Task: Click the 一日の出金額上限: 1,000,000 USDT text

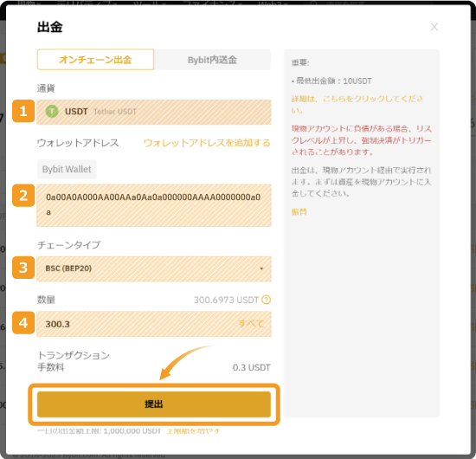Action: pyautogui.click(x=100, y=431)
